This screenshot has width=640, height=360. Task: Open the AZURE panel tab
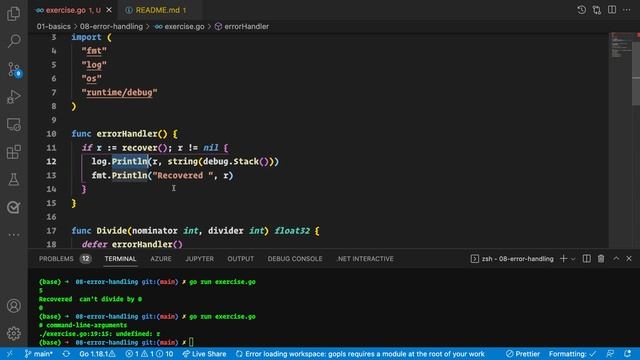(x=161, y=259)
